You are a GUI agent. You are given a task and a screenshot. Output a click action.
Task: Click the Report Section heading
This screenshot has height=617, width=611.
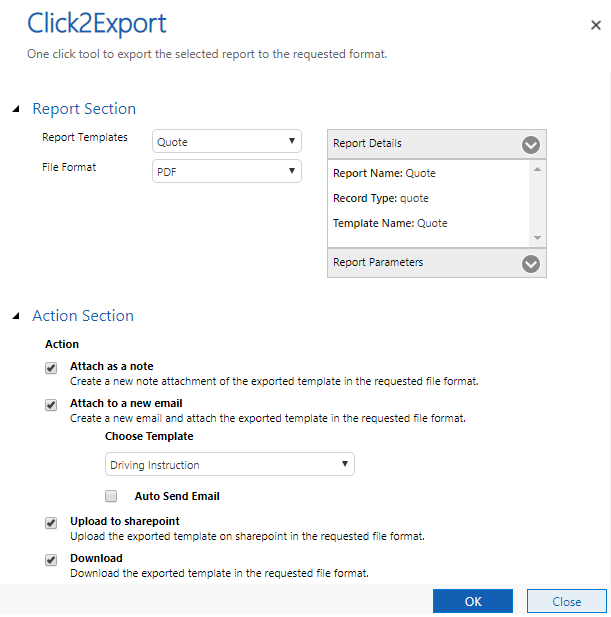84,109
